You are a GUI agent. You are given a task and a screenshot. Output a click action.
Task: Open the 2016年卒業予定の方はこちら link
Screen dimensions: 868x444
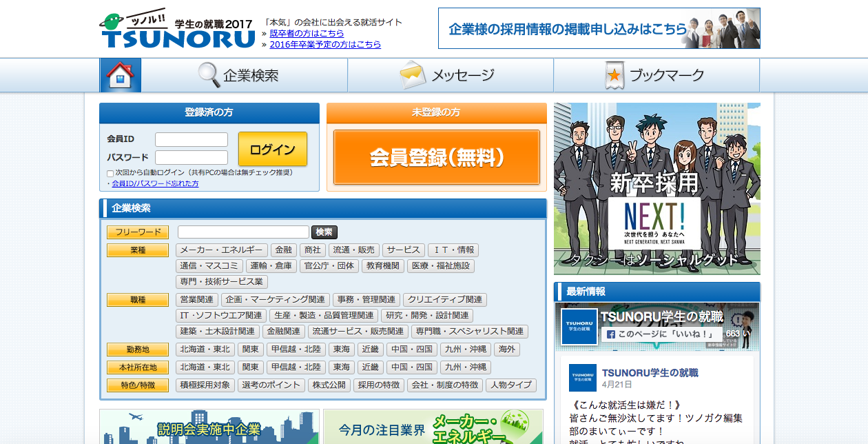(325, 44)
